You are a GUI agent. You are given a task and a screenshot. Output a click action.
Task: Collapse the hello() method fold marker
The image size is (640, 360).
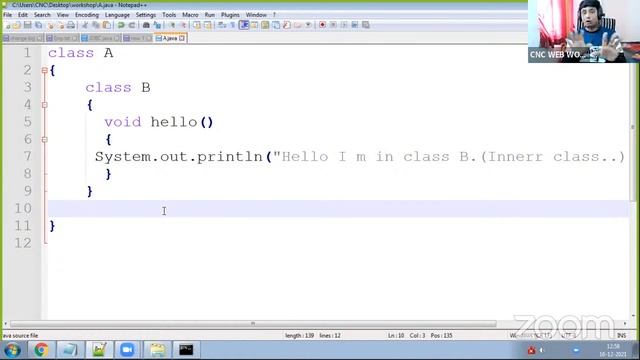click(x=45, y=140)
